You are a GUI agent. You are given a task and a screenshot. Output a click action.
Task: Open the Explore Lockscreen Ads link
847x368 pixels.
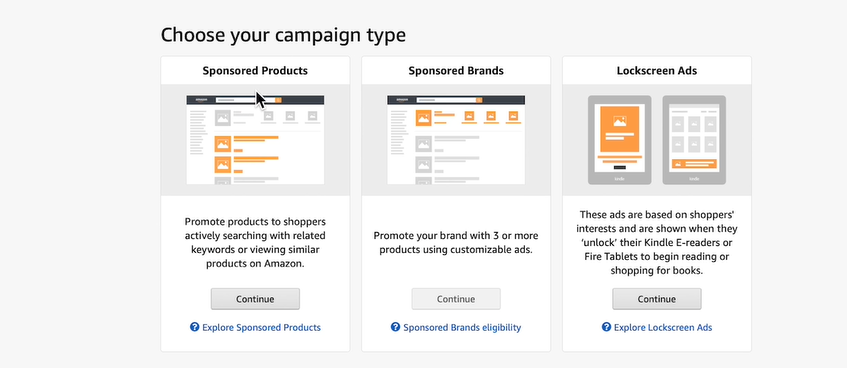(663, 327)
